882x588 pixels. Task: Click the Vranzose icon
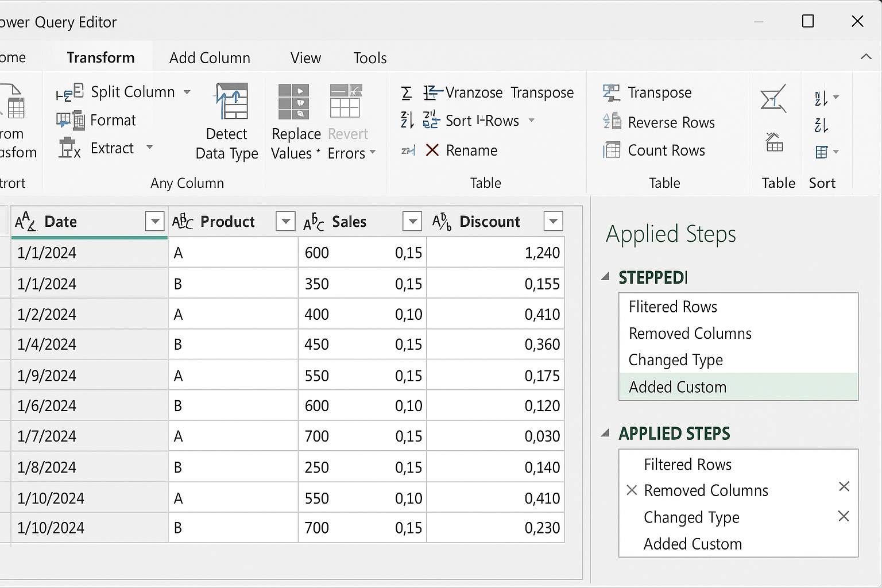coord(433,92)
